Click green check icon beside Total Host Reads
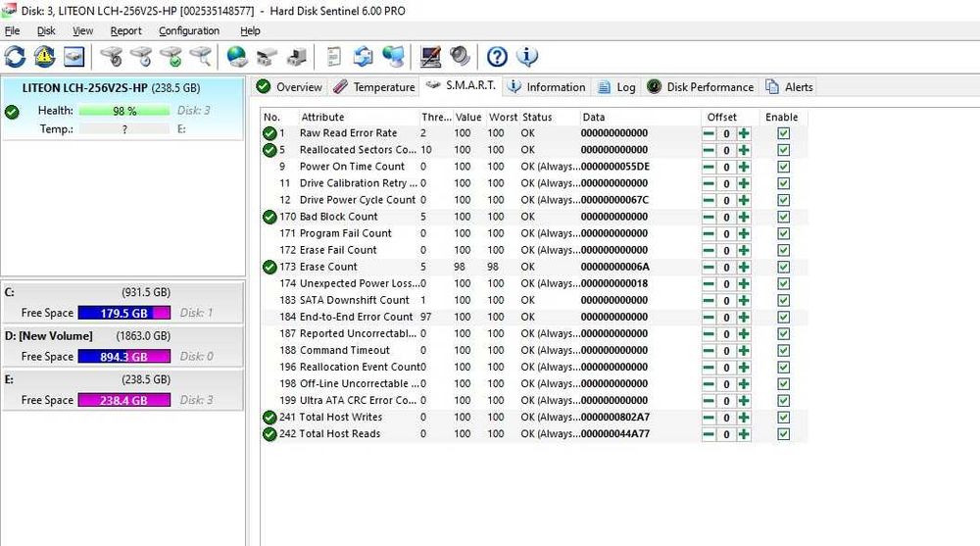Screen dimensions: 980x546 [x=269, y=434]
